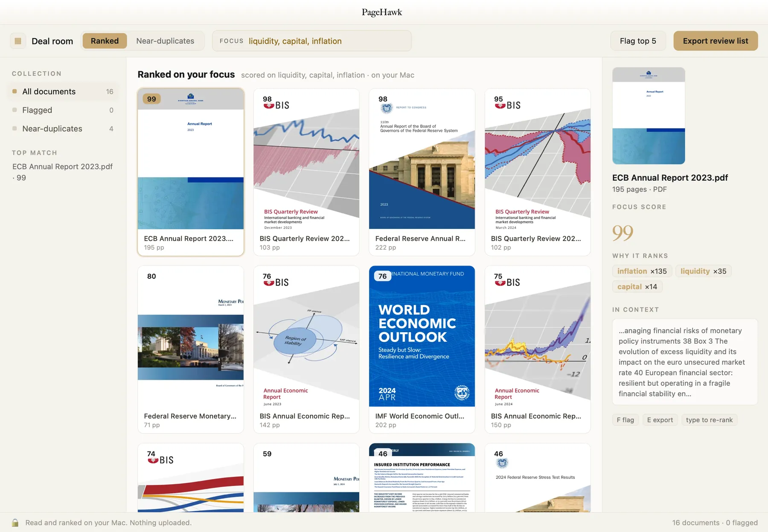Click the 99 score badge on ECB card

(x=151, y=99)
